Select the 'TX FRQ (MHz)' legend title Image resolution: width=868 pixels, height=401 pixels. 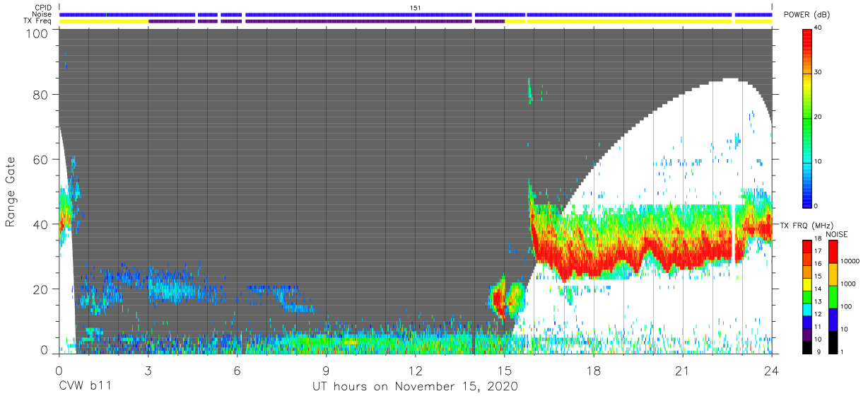click(807, 226)
